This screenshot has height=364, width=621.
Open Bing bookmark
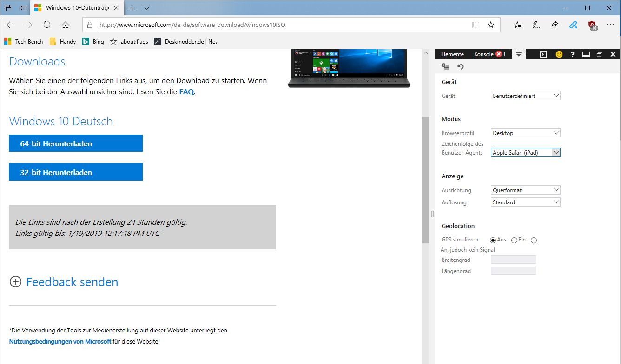(x=93, y=42)
